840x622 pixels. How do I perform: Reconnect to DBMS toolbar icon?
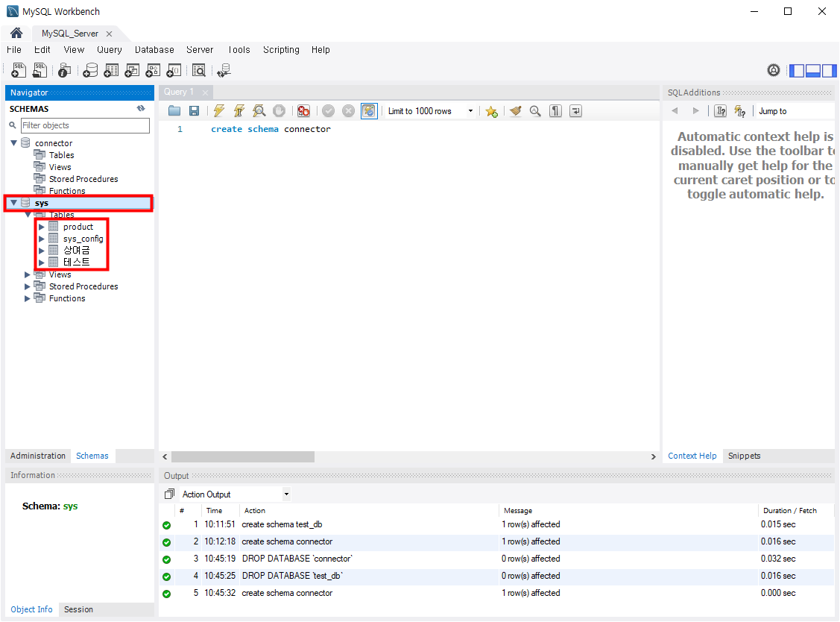coord(224,70)
